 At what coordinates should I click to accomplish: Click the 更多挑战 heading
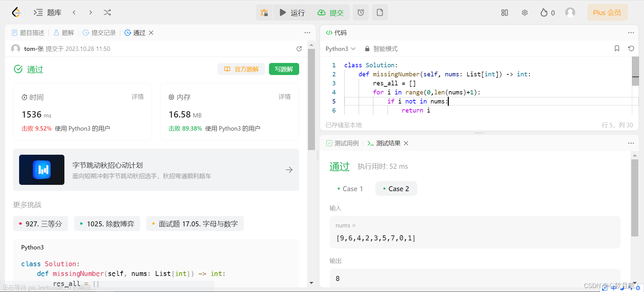27,205
